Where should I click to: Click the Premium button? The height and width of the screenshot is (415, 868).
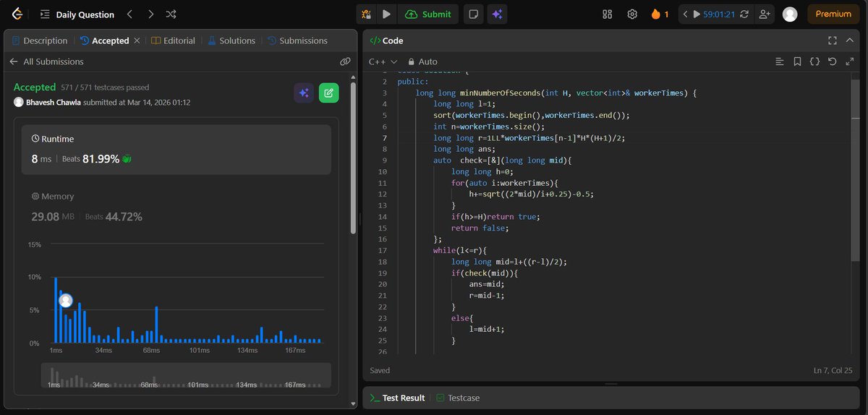(834, 14)
